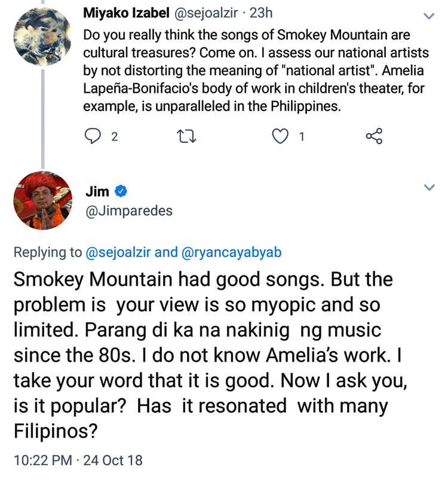The width and height of the screenshot is (448, 480).
Task: Click the like count 1 beside the heart
Action: 302,136
